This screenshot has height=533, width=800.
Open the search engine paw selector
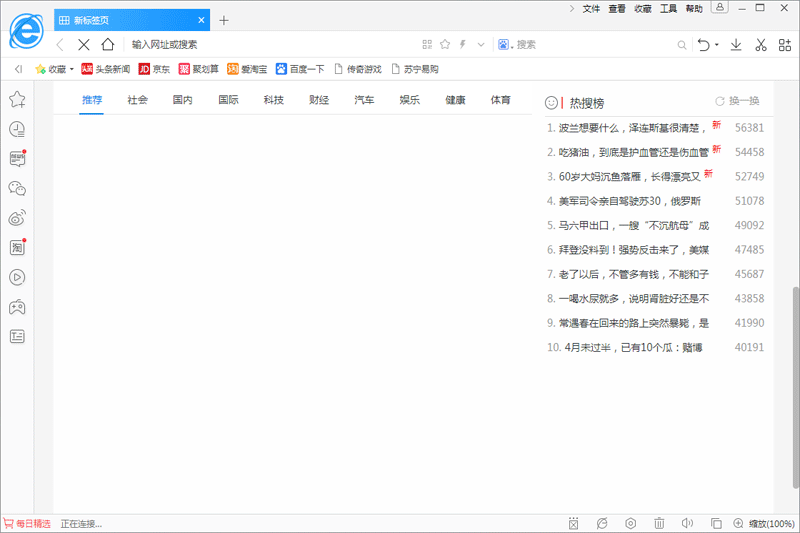coord(505,45)
